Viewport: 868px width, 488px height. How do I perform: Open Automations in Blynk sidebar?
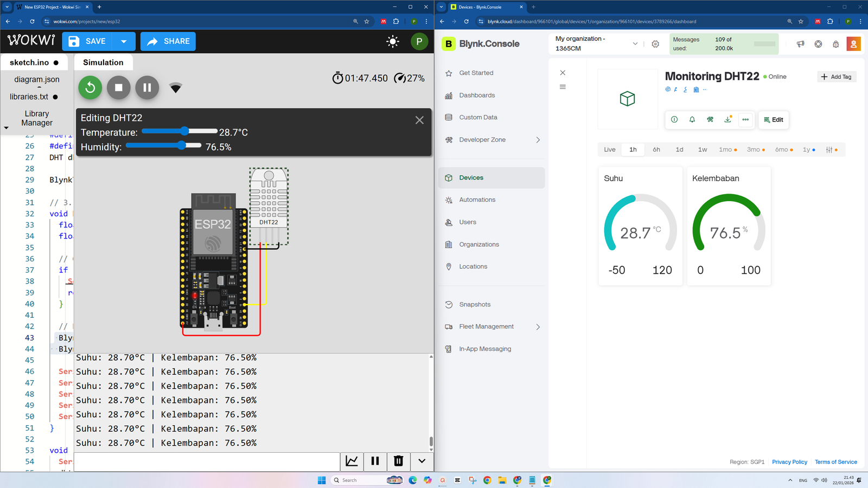pyautogui.click(x=477, y=200)
